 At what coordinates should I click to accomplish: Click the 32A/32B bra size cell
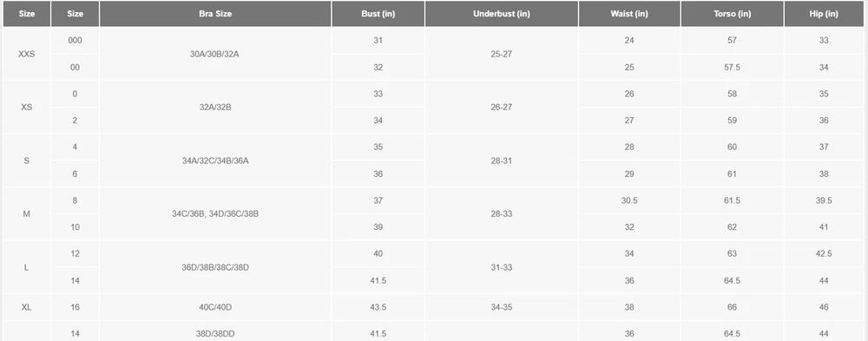[215, 108]
